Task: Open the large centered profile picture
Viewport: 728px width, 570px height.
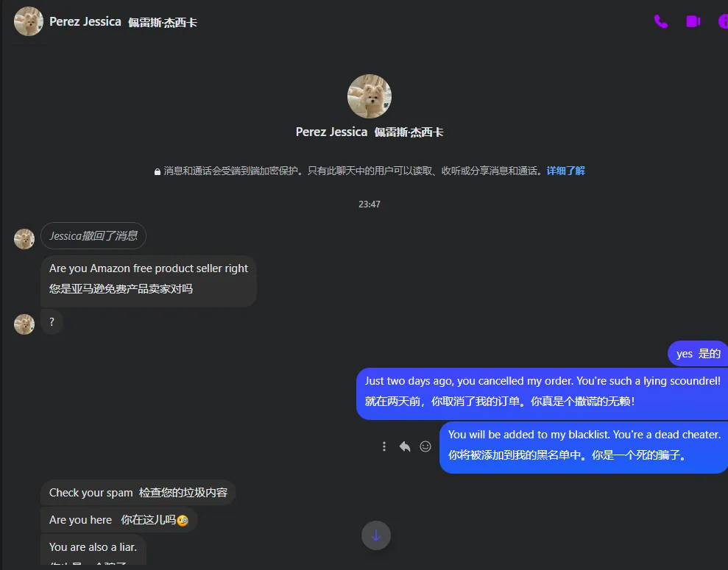Action: [x=370, y=96]
